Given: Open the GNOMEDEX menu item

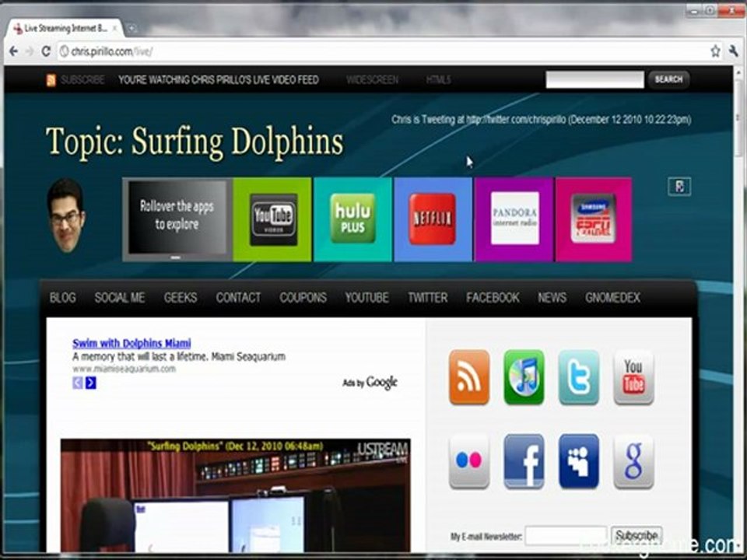Looking at the screenshot, I should (612, 298).
